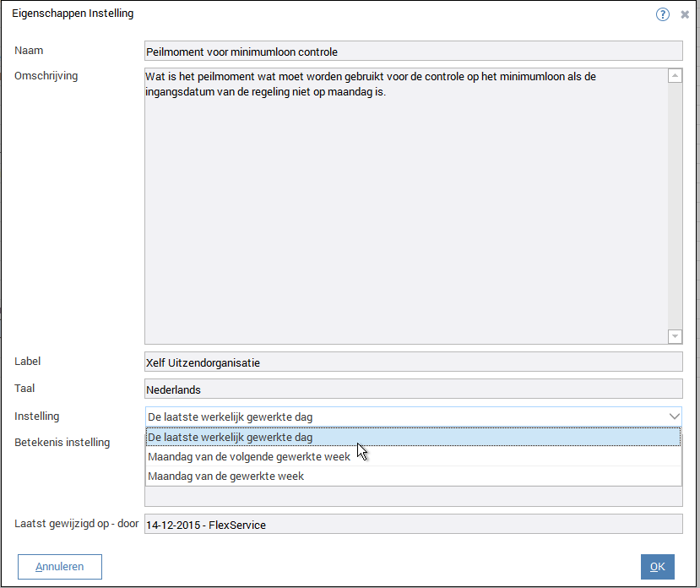Click the Naam field with Peilmoment text
The height and width of the screenshot is (588, 700).
[x=412, y=52]
